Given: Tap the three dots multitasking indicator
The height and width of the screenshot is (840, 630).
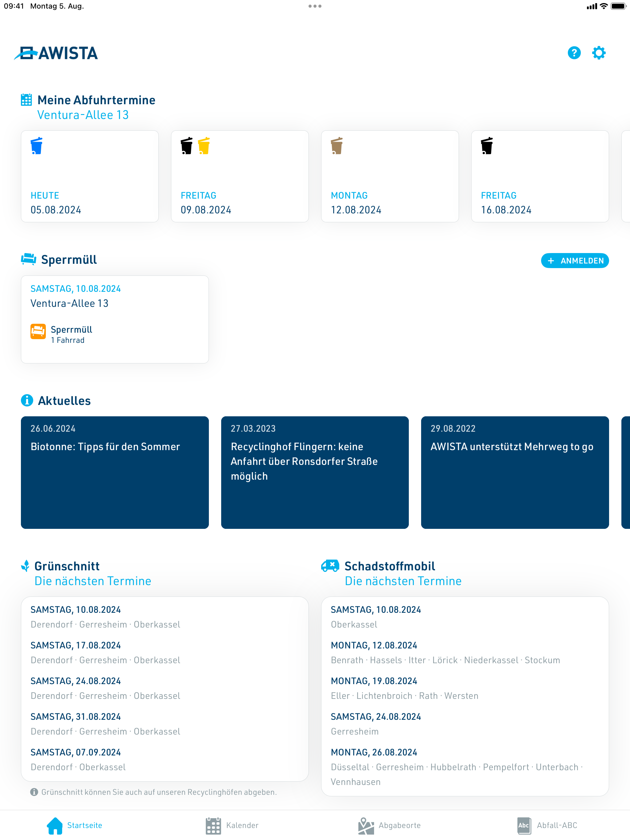Looking at the screenshot, I should (315, 6).
